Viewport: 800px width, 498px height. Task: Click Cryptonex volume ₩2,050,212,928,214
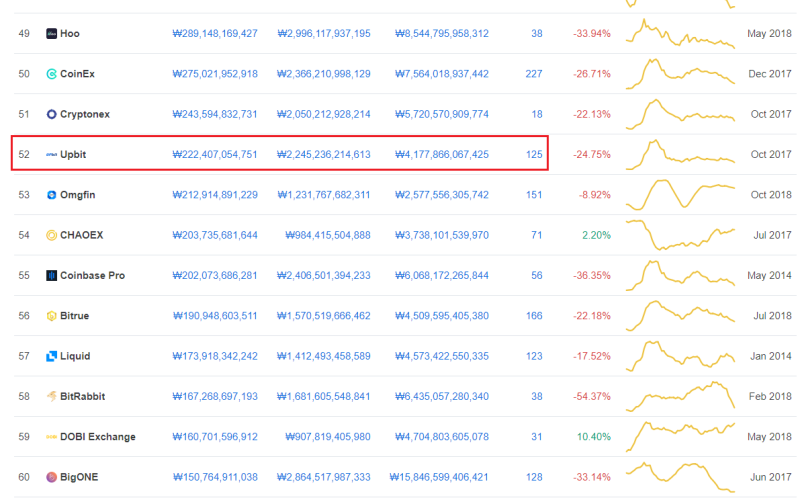323,114
